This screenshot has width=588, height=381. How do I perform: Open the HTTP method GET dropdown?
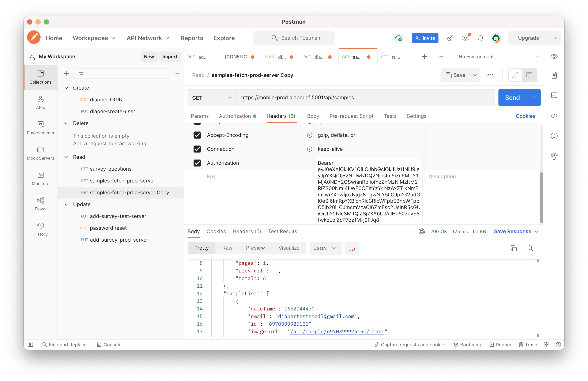(212, 98)
